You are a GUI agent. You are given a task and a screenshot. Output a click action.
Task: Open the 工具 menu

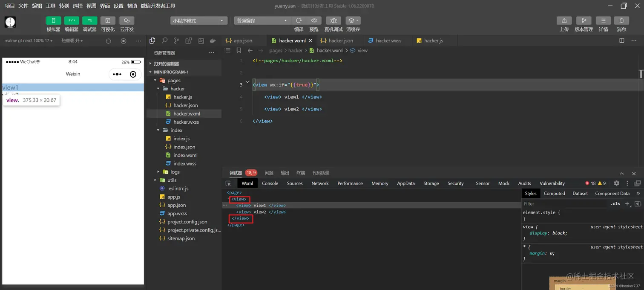(x=51, y=6)
